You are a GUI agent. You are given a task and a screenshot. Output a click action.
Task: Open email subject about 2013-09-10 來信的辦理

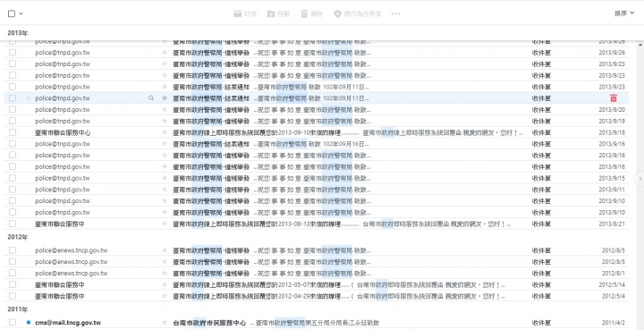click(x=266, y=132)
